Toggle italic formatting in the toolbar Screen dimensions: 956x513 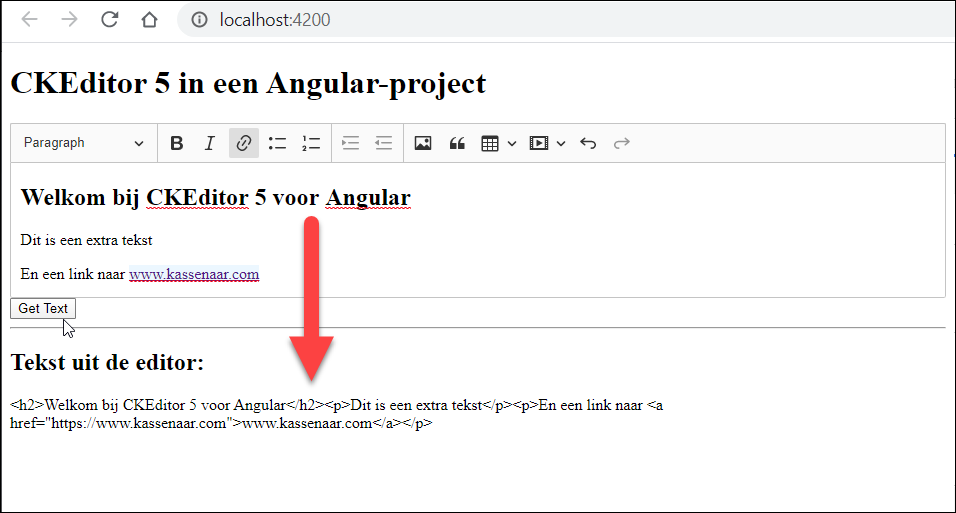210,143
